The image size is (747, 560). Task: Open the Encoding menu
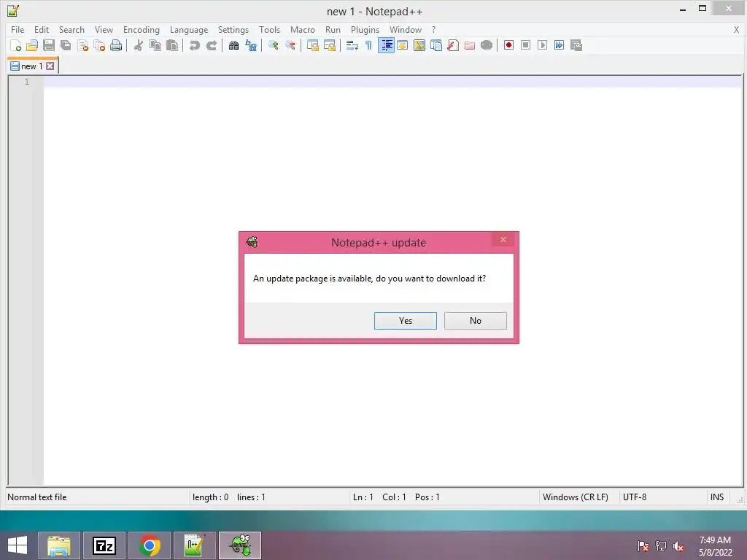[141, 29]
